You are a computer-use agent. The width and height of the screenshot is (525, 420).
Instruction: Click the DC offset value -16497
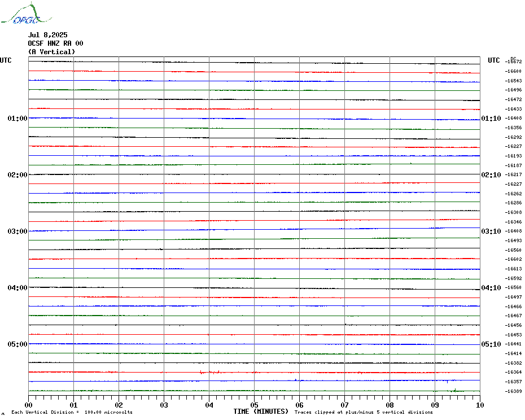[x=513, y=297]
